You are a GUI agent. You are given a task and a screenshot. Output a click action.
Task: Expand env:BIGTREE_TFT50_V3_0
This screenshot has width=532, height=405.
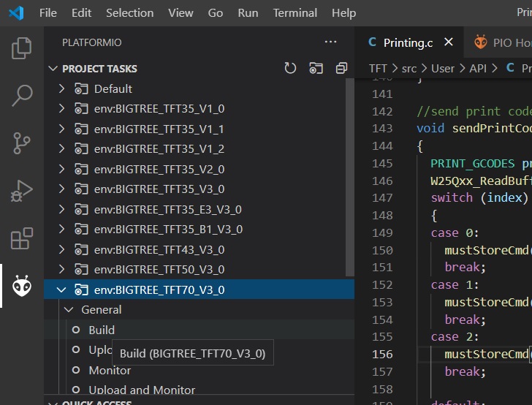click(x=61, y=269)
